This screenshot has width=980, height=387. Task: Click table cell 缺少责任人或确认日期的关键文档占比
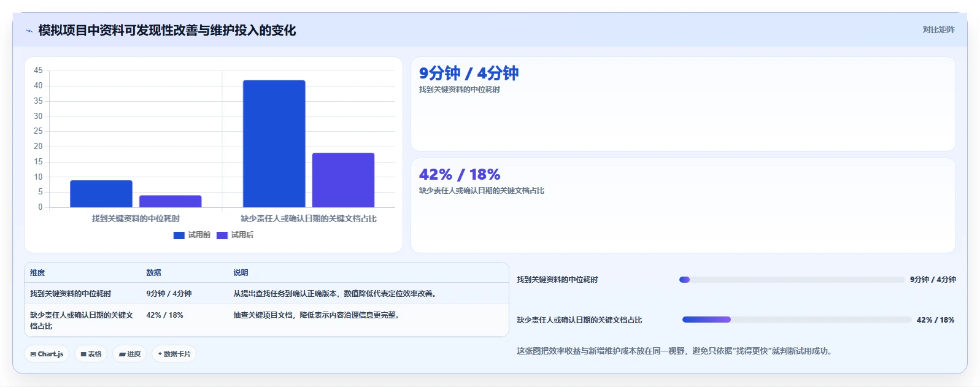(x=82, y=321)
